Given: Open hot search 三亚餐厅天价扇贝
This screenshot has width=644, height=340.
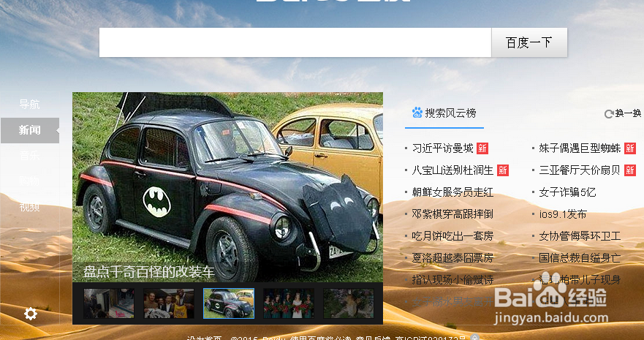Looking at the screenshot, I should click(580, 170).
